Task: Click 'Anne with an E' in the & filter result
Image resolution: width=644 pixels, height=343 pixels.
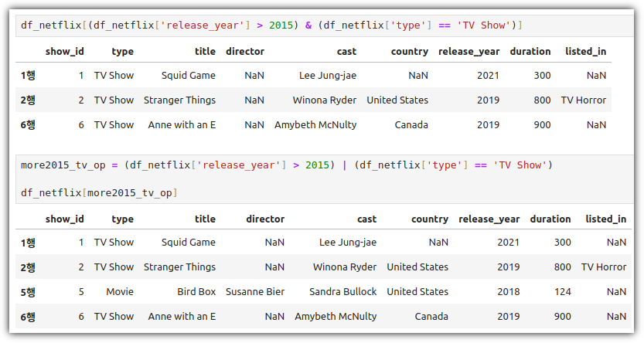Action: [x=182, y=124]
